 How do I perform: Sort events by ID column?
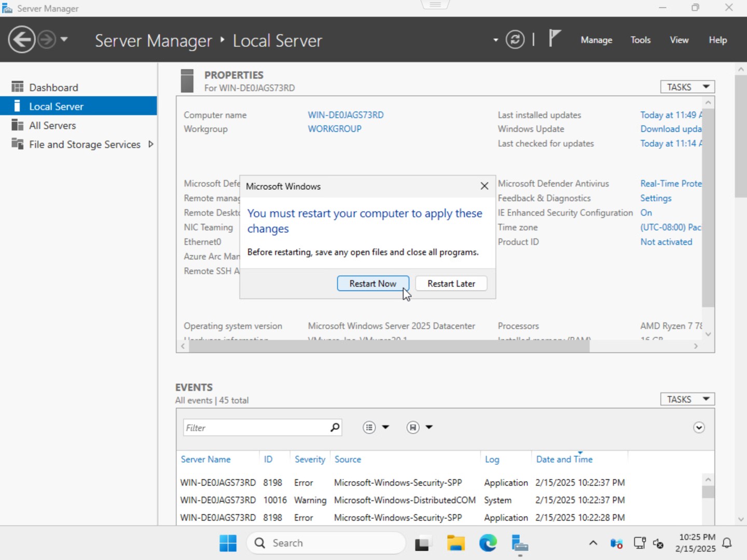point(268,459)
